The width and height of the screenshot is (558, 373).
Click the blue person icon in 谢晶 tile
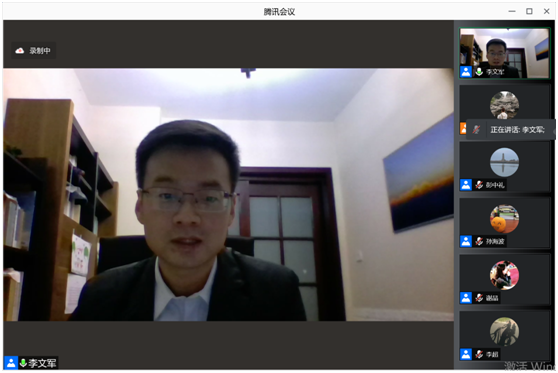466,298
